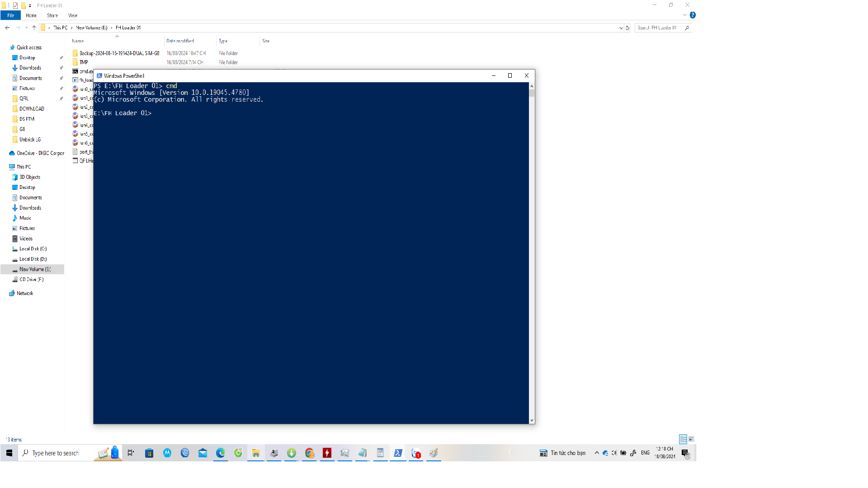Open Explorer help question mark icon
Image resolution: width=868 pixels, height=488 pixels.
click(x=693, y=15)
